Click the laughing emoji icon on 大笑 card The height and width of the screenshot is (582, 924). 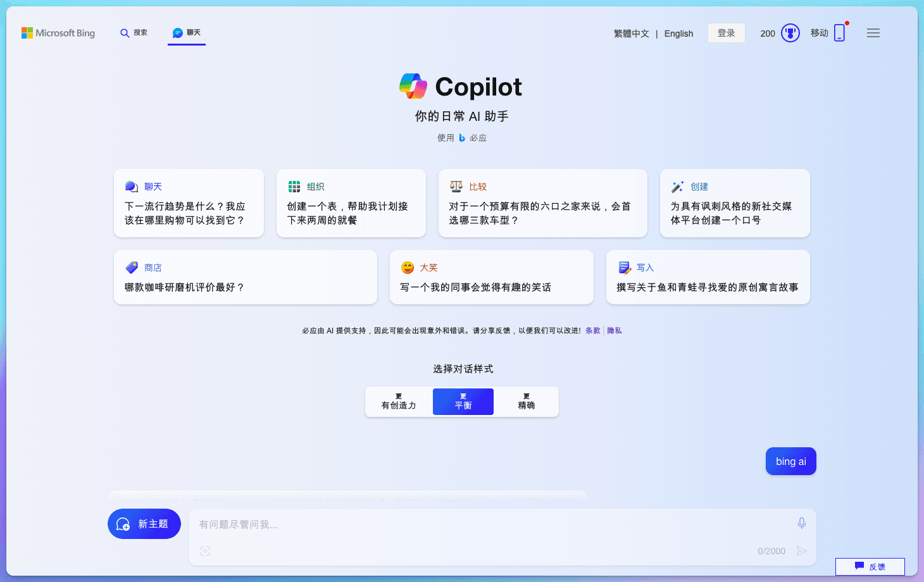tap(408, 268)
